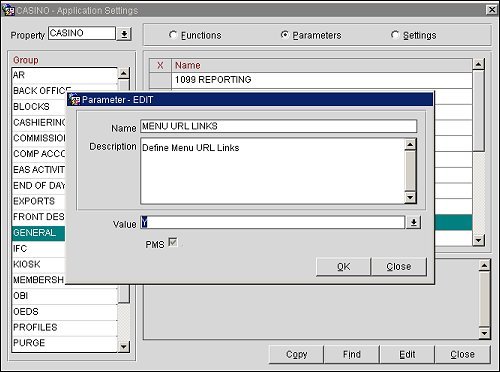The width and height of the screenshot is (500, 372).
Task: Click the Group list scroll up arrow
Action: coord(124,73)
